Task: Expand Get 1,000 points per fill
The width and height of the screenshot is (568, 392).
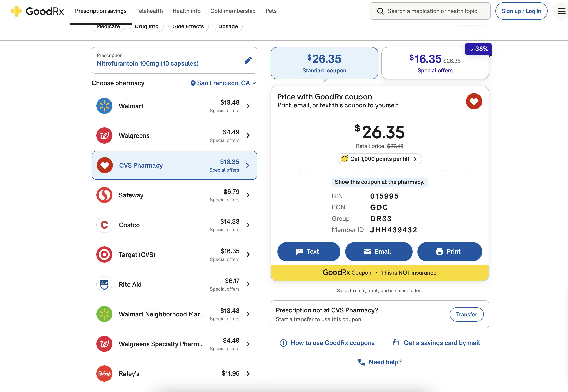Action: (x=379, y=159)
